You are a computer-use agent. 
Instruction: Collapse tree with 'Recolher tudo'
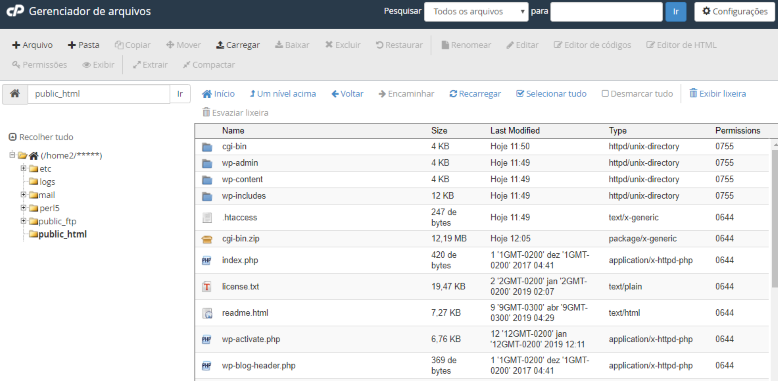41,137
